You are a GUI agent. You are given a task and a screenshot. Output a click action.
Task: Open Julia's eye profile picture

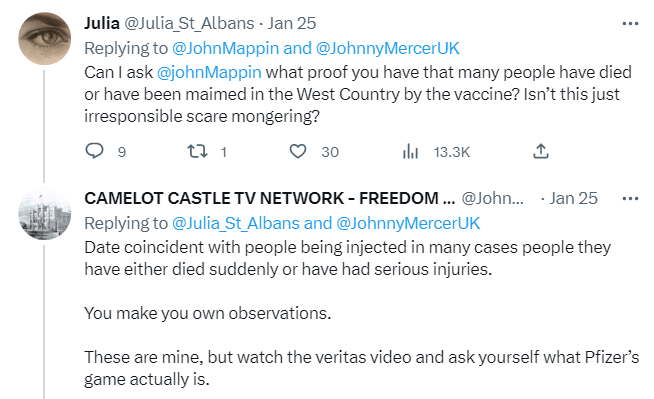(45, 38)
